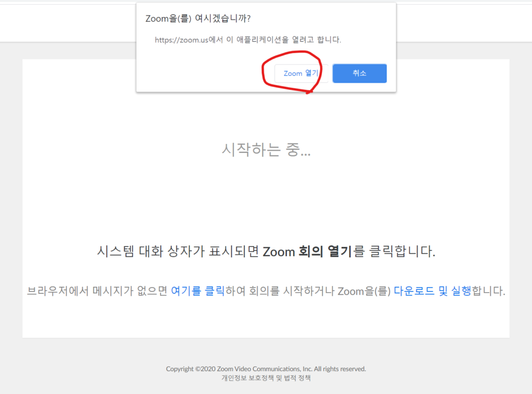
Task: Click the 'https://zoom.us에서 이 애플리케이션을 열려고 합니다.' message
Action: point(248,40)
